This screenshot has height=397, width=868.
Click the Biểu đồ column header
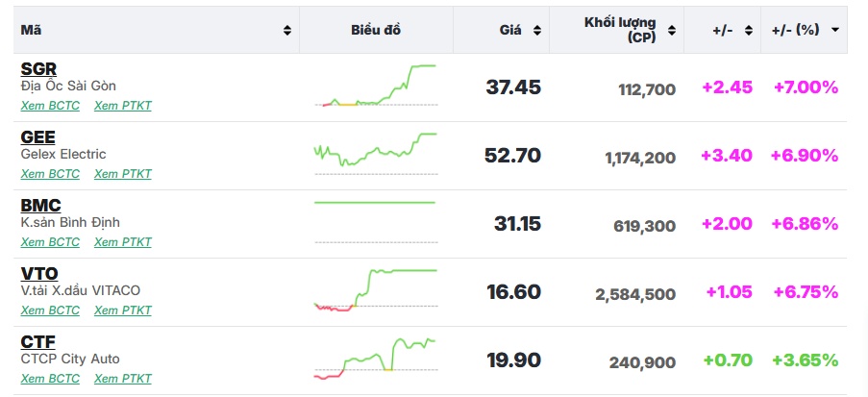point(376,30)
